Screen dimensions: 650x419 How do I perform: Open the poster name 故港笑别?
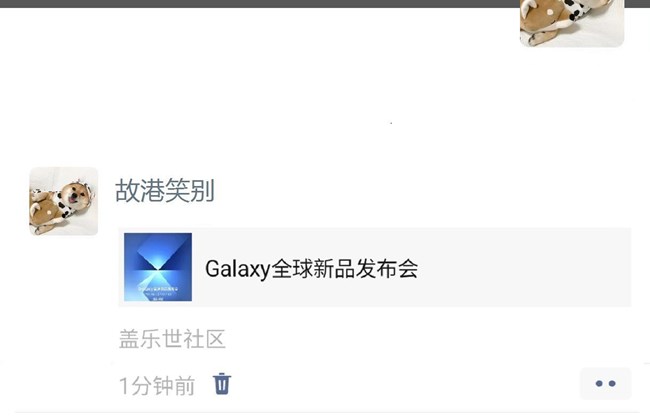click(x=165, y=191)
